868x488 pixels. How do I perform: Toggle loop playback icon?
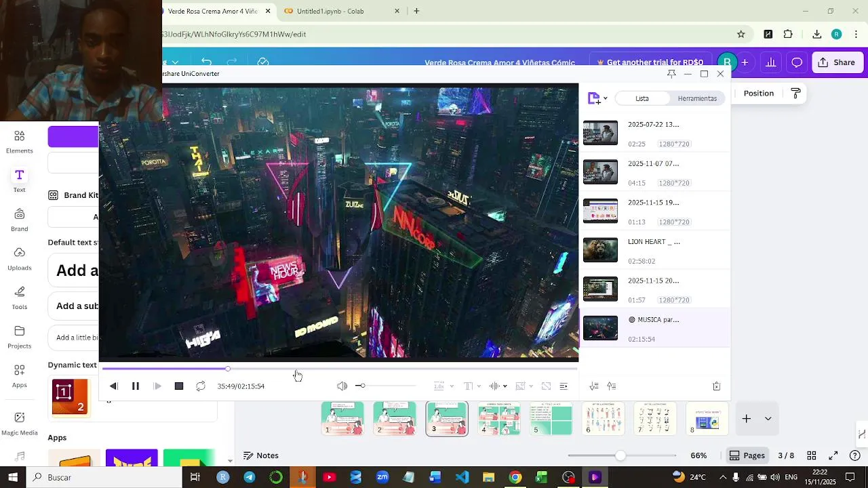click(x=201, y=386)
